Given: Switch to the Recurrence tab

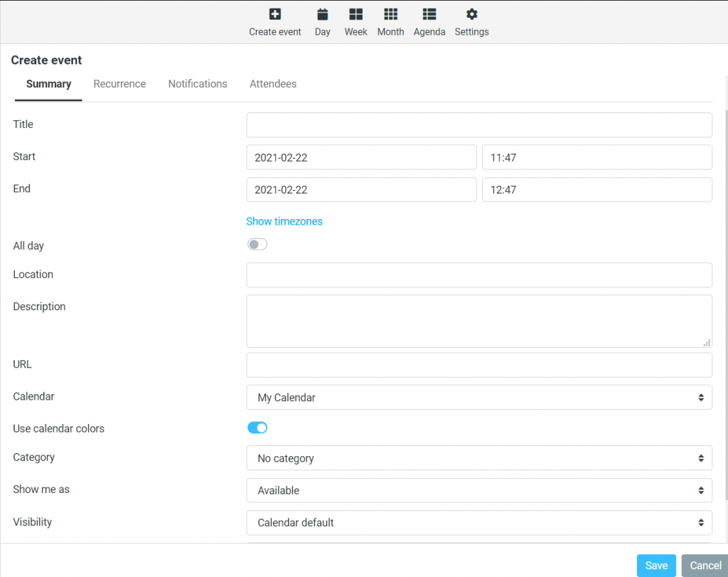Looking at the screenshot, I should click(x=119, y=84).
